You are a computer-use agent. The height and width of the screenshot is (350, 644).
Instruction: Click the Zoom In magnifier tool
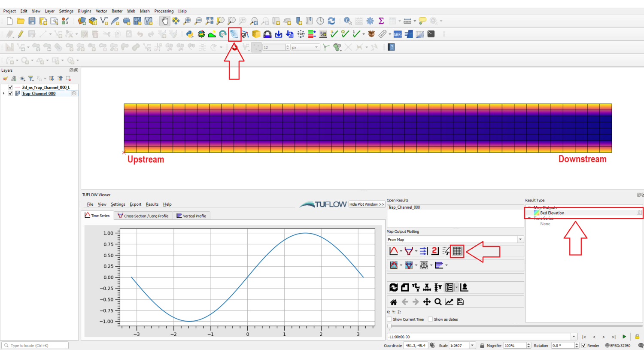tap(186, 20)
